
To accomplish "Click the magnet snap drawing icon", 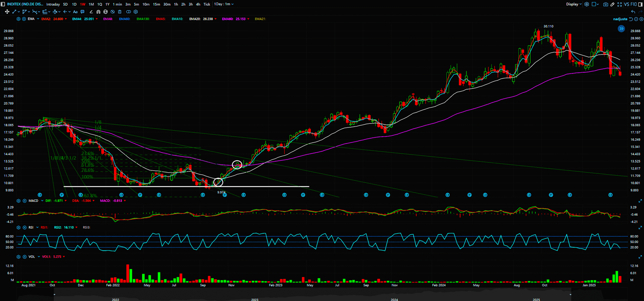I will tap(98, 12).
